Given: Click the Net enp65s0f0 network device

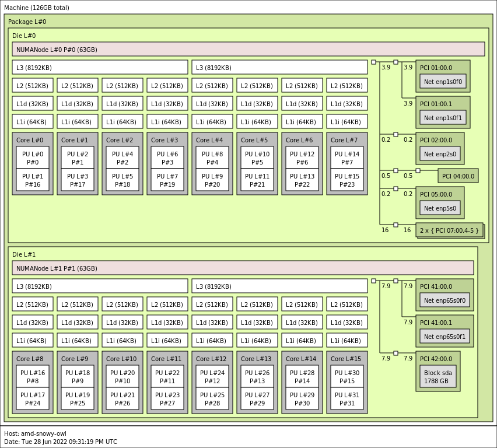Looking at the screenshot, I should point(444,300).
